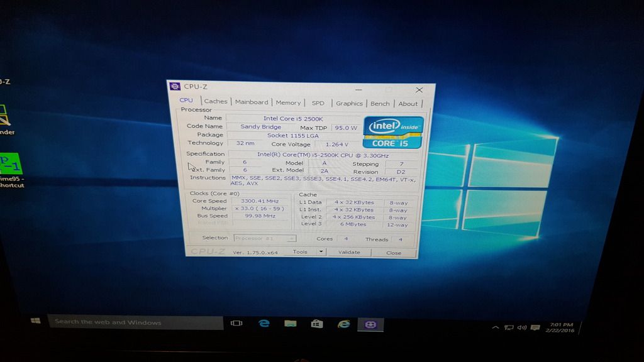644x362 pixels.
Task: Click the Multiplier value x 33.0
Action: (260, 209)
